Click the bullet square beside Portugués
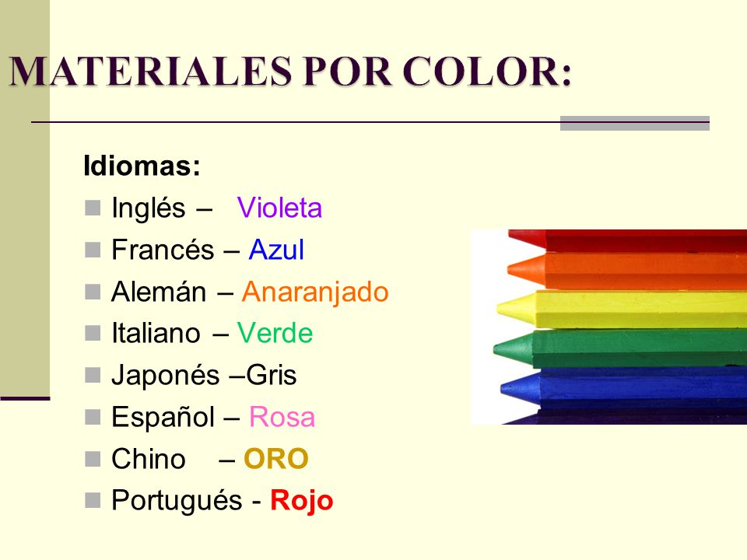The height and width of the screenshot is (560, 747). (93, 500)
